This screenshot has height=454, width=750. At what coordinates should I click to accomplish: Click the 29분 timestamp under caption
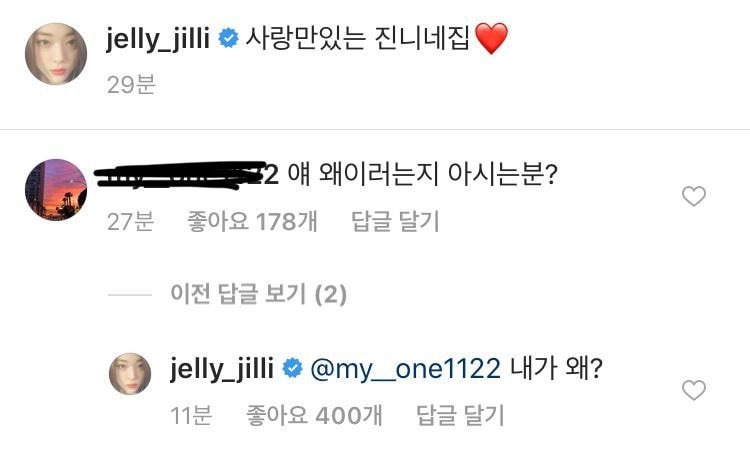click(x=132, y=85)
